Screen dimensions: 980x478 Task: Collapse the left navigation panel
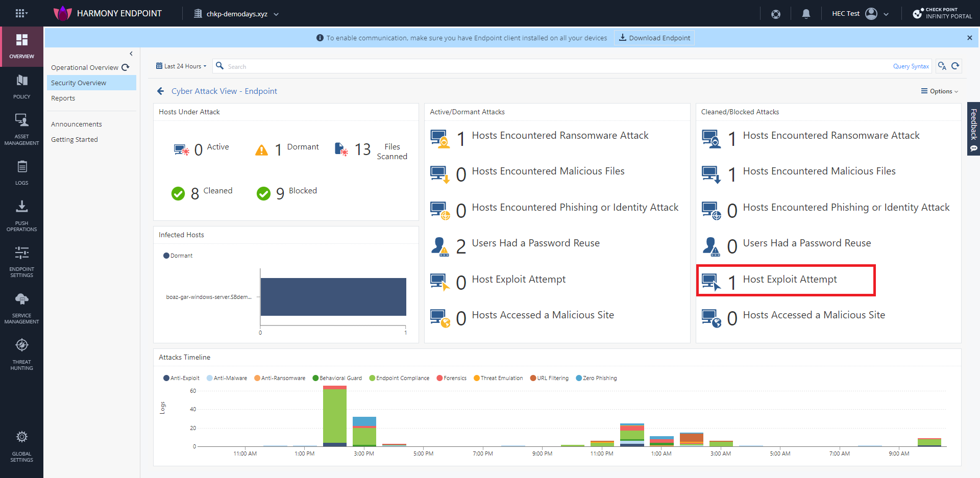131,54
